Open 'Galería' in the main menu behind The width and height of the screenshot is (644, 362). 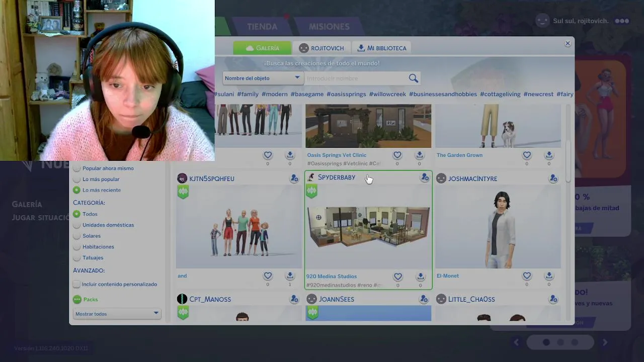point(27,204)
